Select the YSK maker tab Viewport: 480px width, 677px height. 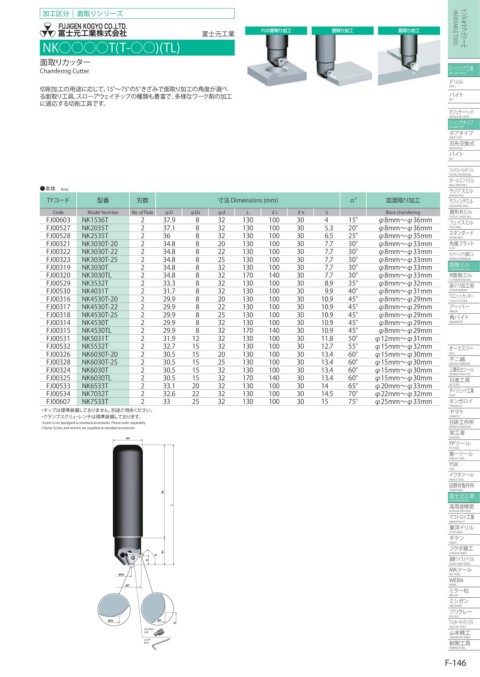pyautogui.click(x=463, y=465)
